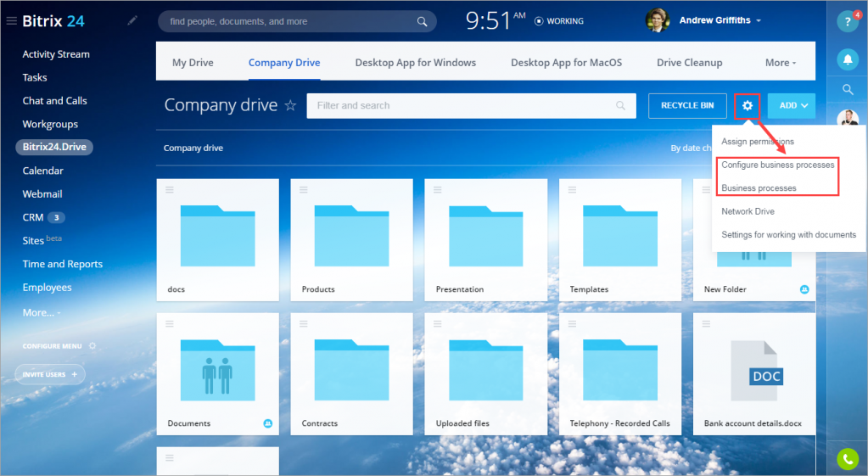Screen dimensions: 868x476
Task: Click the shared-users badge on New Folder
Action: tap(804, 289)
